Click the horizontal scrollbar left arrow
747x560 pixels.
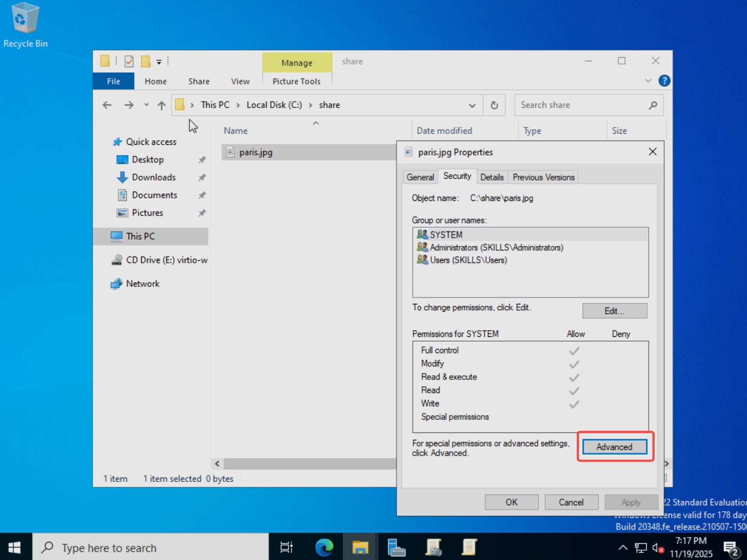pos(217,463)
